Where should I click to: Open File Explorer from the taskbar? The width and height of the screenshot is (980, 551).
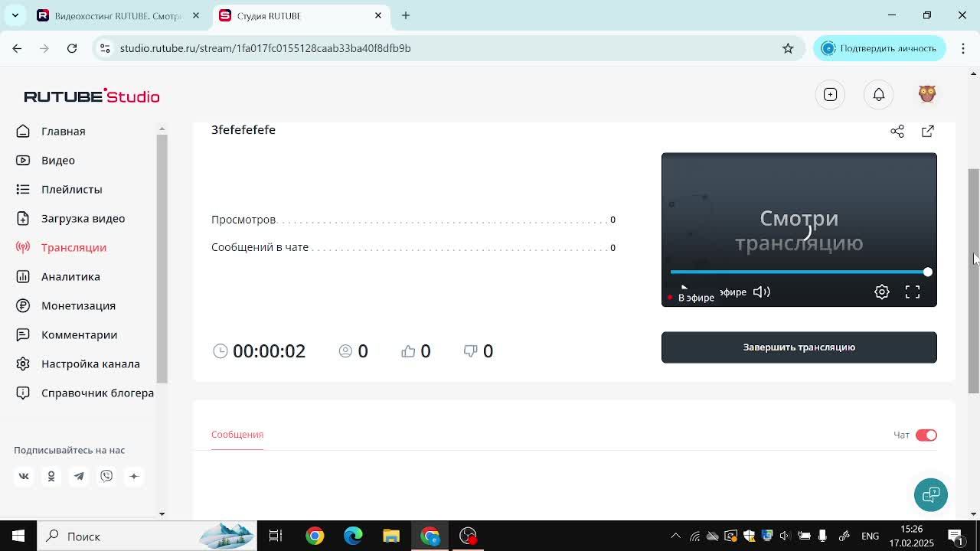pos(391,536)
